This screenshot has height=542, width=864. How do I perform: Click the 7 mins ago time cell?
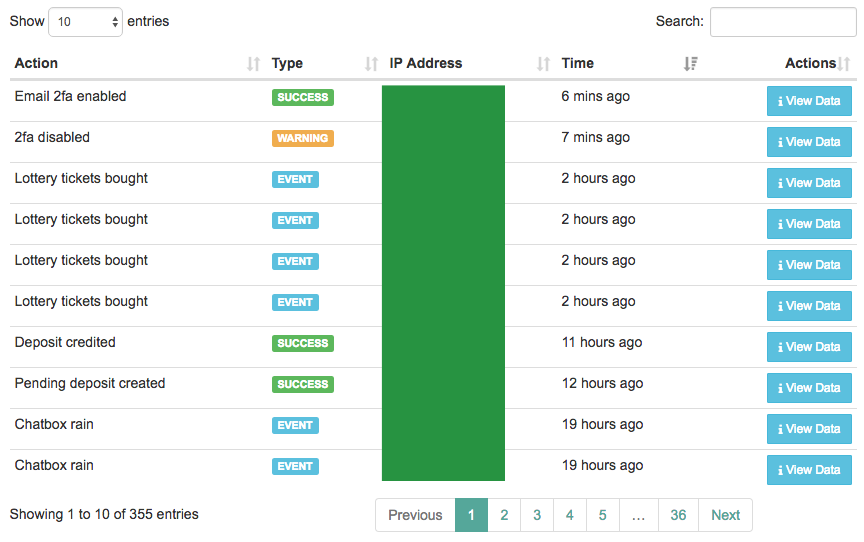pos(596,137)
